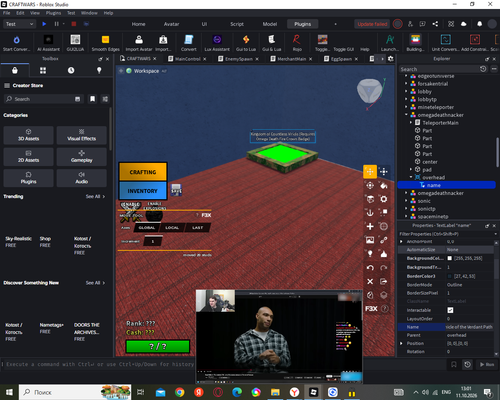The height and width of the screenshot is (400, 500).
Task: Switch F3X axes to Last
Action: 197,228
